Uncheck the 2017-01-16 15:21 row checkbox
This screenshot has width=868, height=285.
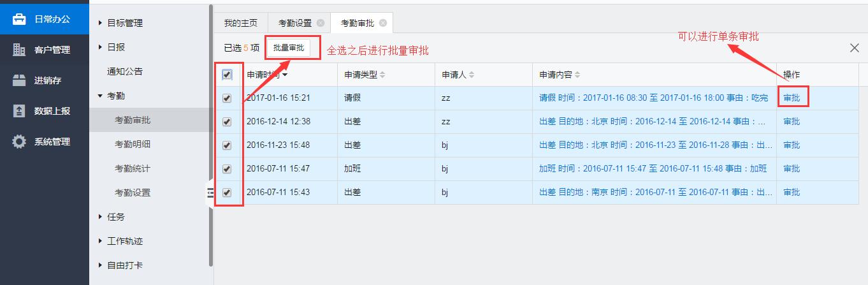pos(227,98)
